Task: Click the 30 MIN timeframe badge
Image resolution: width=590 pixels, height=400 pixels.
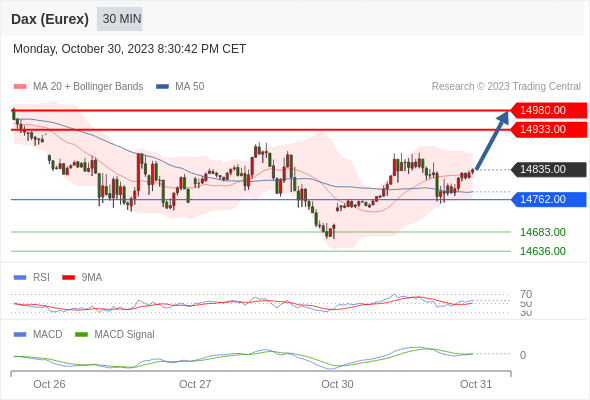Action: click(x=120, y=19)
